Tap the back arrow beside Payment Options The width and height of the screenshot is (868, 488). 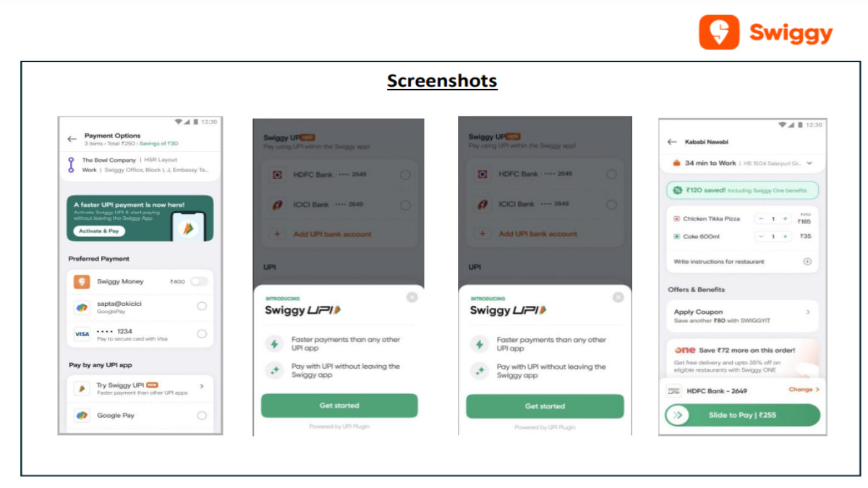[72, 139]
